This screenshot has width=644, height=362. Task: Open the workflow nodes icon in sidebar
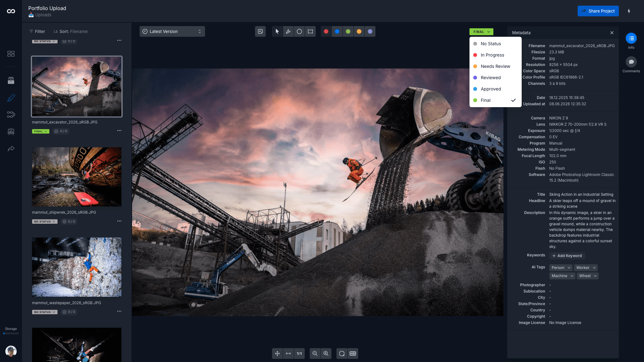point(11,114)
